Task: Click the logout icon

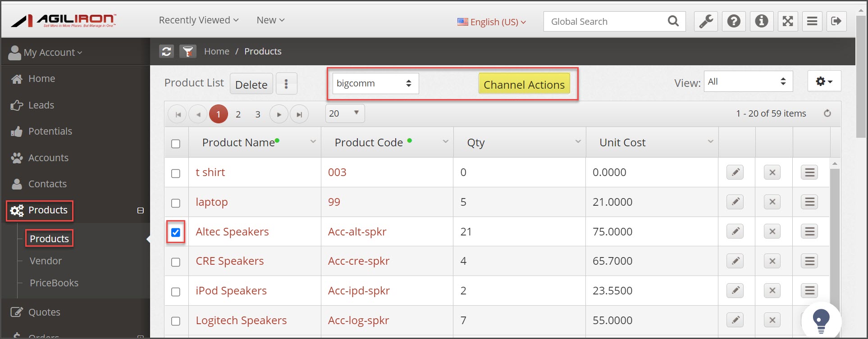Action: 836,21
